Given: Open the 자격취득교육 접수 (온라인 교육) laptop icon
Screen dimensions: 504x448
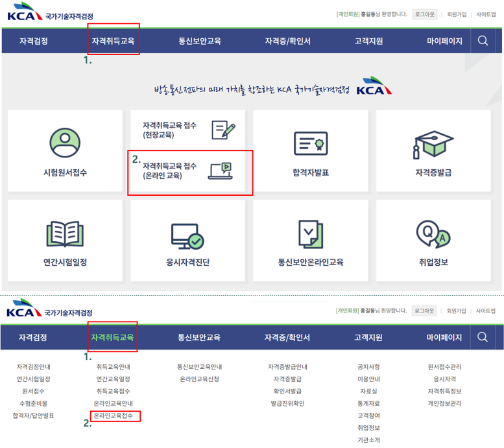Looking at the screenshot, I should coord(220,171).
